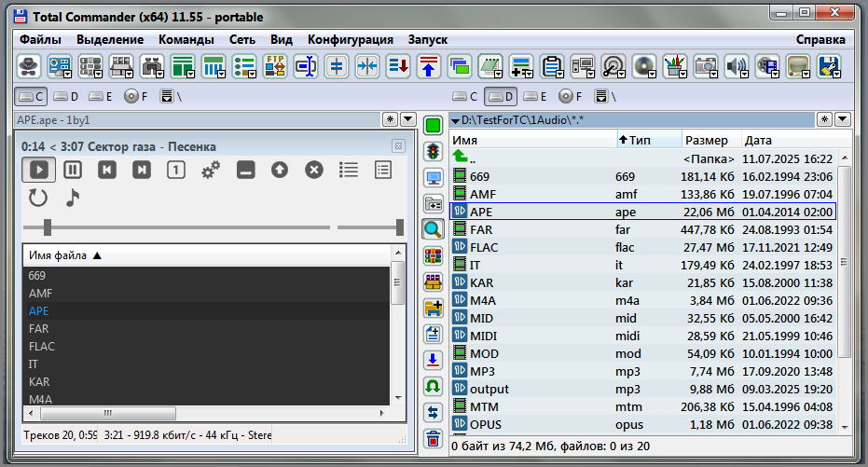Switch right panel to optical drive F
Screen dimensions: 868x467
pos(571,96)
